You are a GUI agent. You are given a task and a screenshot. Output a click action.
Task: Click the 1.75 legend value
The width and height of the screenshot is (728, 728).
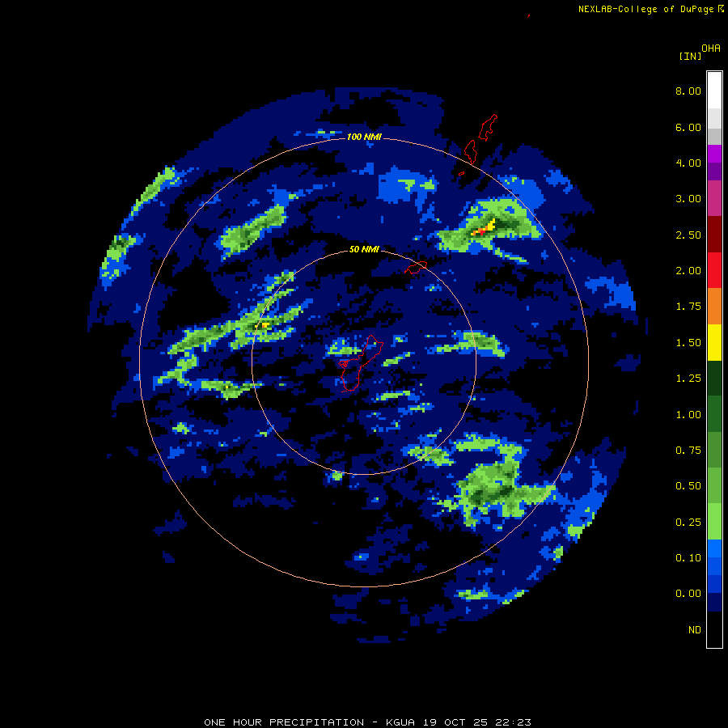(688, 307)
